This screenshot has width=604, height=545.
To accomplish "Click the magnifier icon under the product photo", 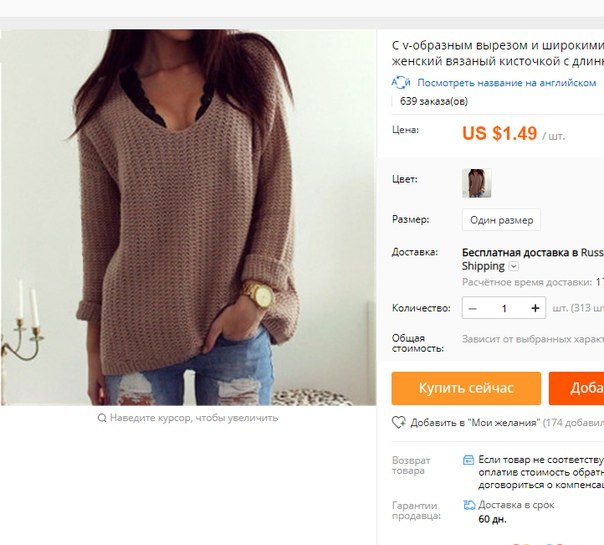I will [102, 418].
